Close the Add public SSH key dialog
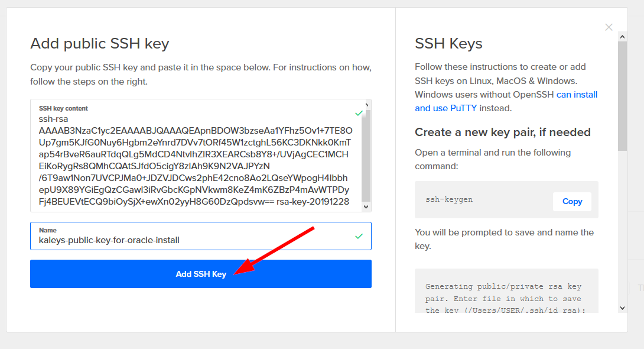This screenshot has width=644, height=349. [609, 27]
